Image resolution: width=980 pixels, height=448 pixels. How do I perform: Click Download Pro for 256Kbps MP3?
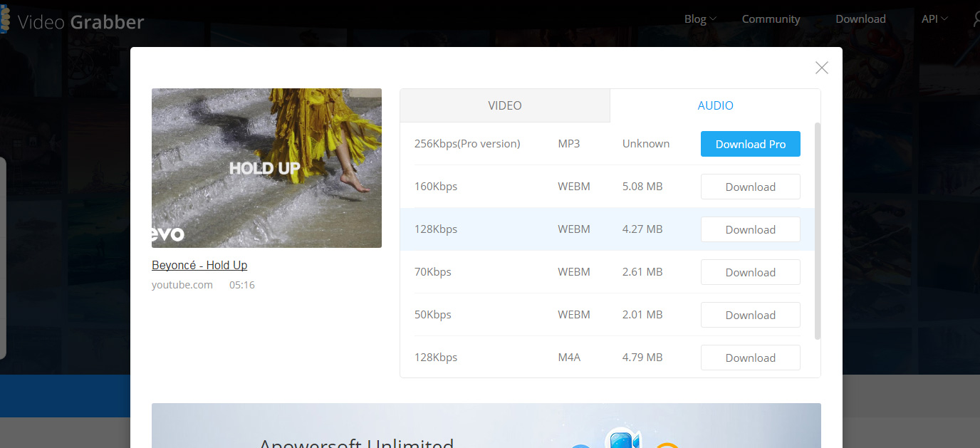750,143
